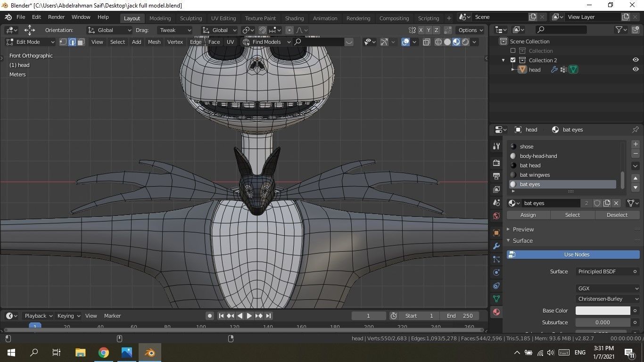Move material slot up
The width and height of the screenshot is (644, 362).
[x=636, y=178]
